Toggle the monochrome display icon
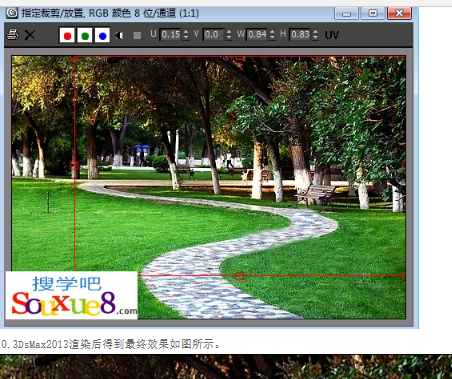 tap(137, 35)
